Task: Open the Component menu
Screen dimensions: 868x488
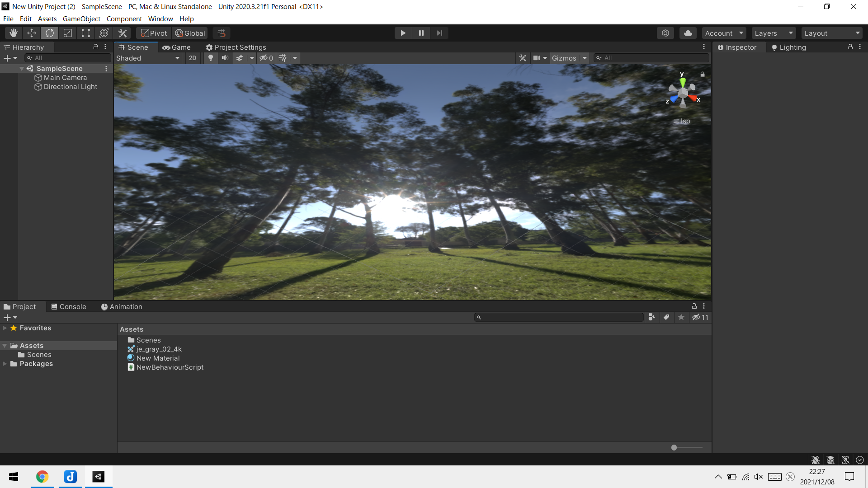Action: tap(124, 19)
